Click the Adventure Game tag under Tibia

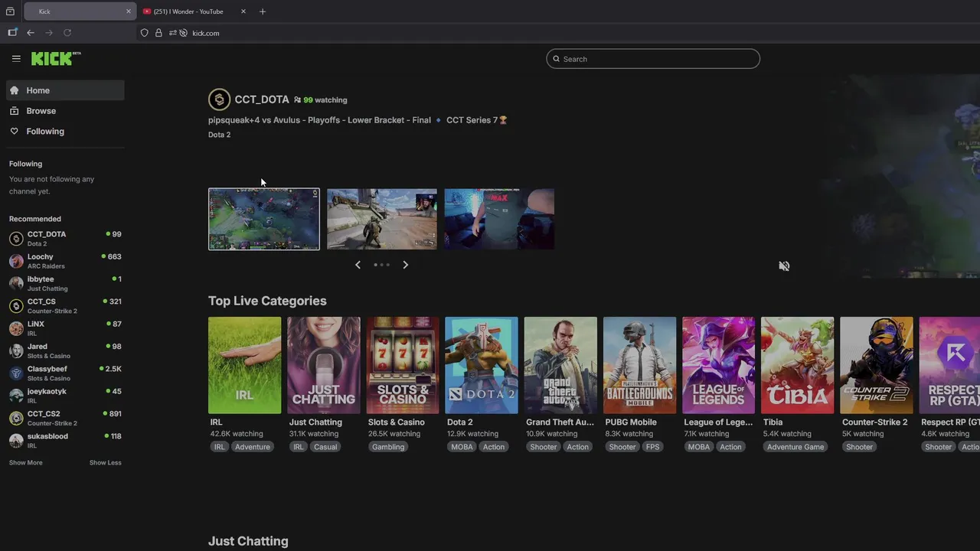795,447
